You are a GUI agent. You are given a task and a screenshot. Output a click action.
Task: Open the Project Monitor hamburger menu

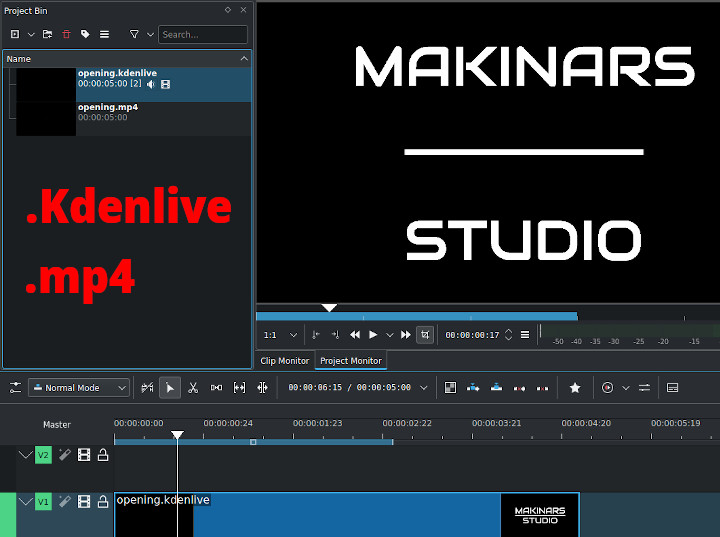click(525, 335)
